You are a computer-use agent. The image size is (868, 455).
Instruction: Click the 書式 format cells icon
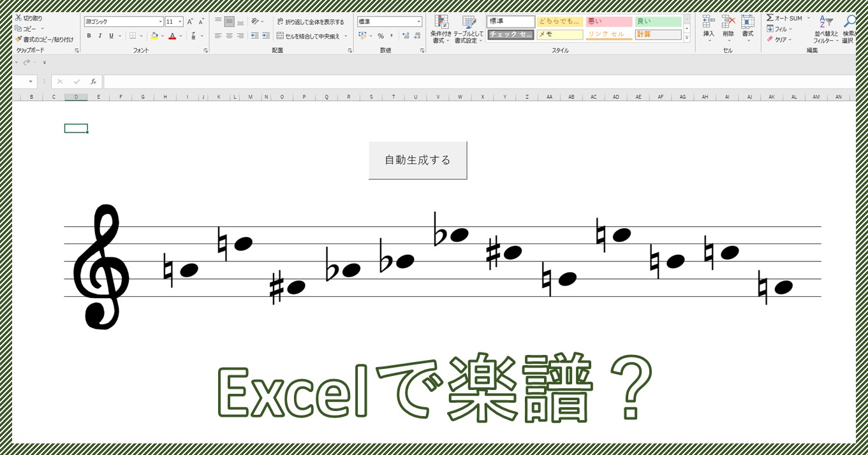(x=747, y=22)
